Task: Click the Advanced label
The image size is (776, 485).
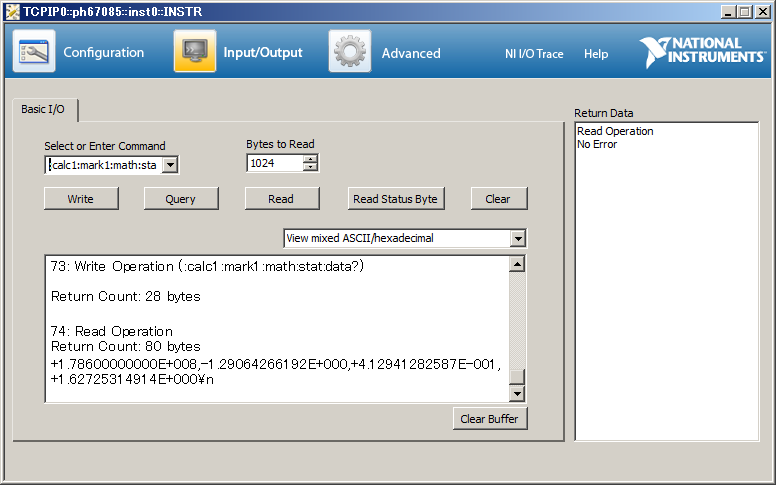Action: click(411, 53)
